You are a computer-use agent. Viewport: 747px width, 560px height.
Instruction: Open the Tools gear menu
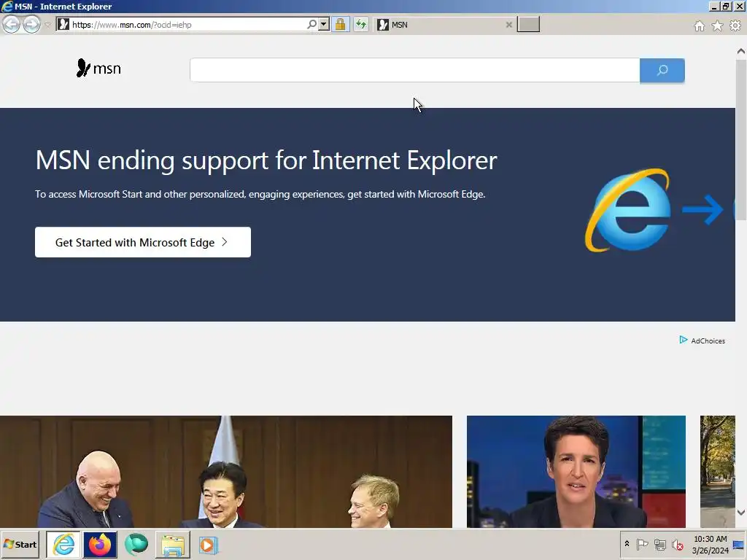tap(735, 26)
